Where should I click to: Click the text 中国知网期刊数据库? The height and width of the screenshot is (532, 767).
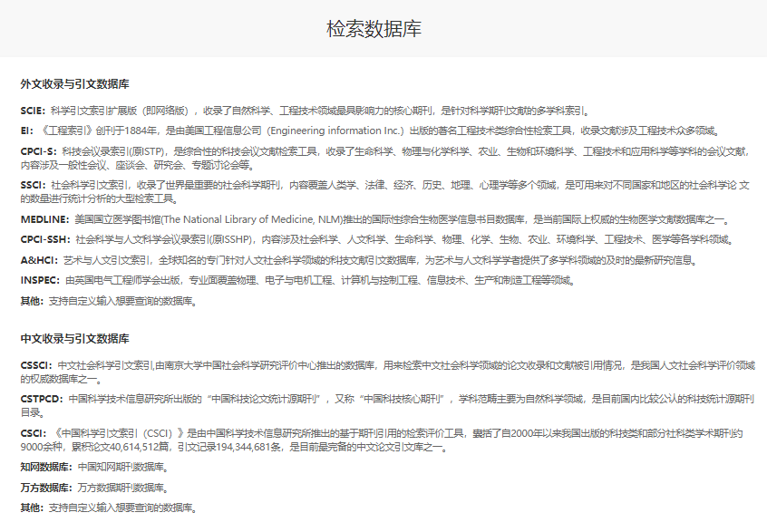tap(121, 468)
